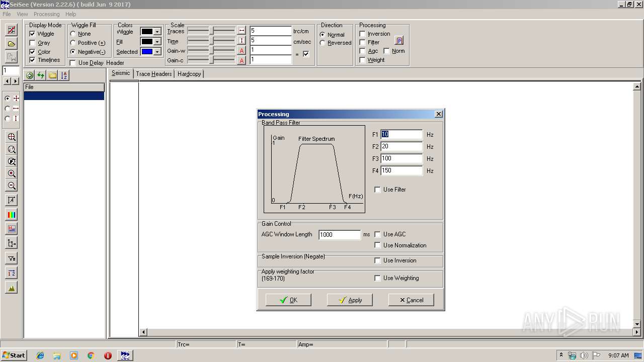Click the previous arrow under the number box
Image resolution: width=644 pixels, height=362 pixels.
point(7,81)
